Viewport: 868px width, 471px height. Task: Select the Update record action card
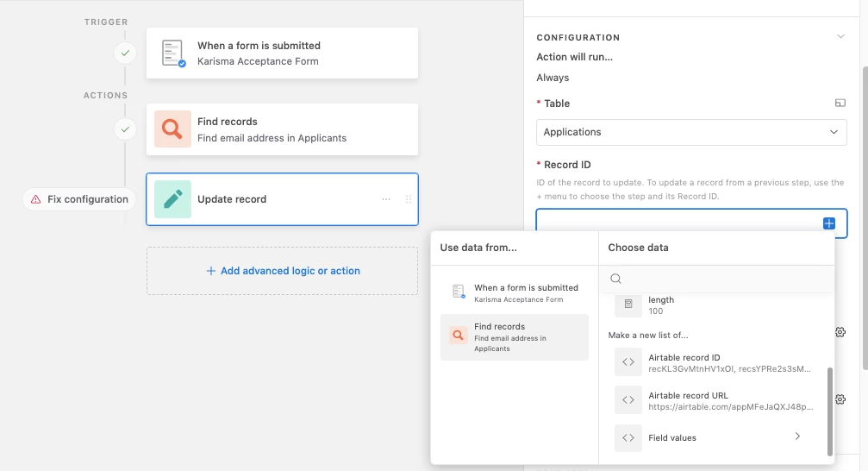282,199
